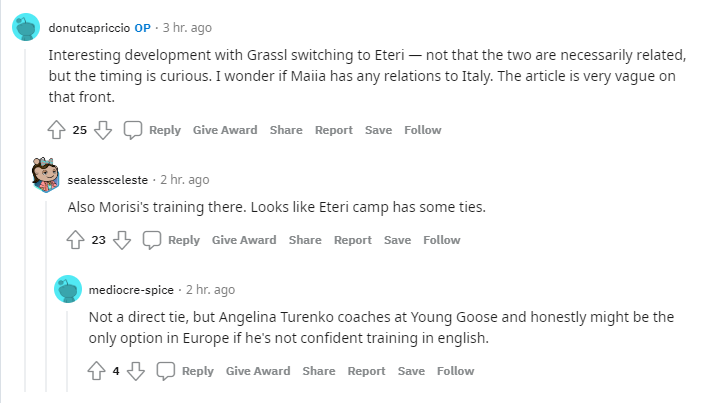The image size is (726, 403).
Task: Share sealessceleste's comment
Action: 305,240
